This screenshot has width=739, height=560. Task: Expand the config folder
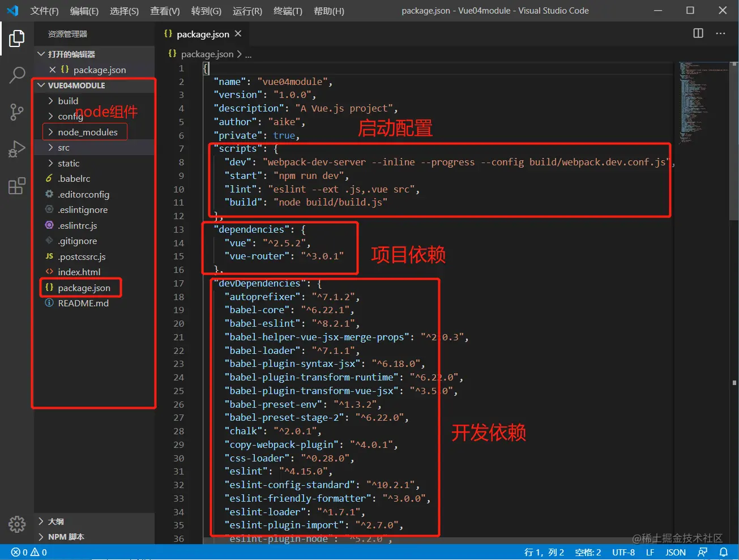pyautogui.click(x=94, y=116)
